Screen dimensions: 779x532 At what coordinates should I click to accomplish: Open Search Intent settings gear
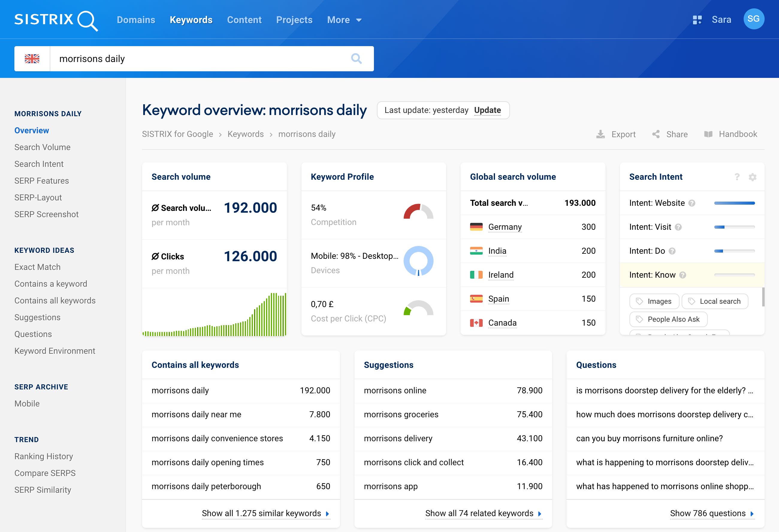pos(753,177)
